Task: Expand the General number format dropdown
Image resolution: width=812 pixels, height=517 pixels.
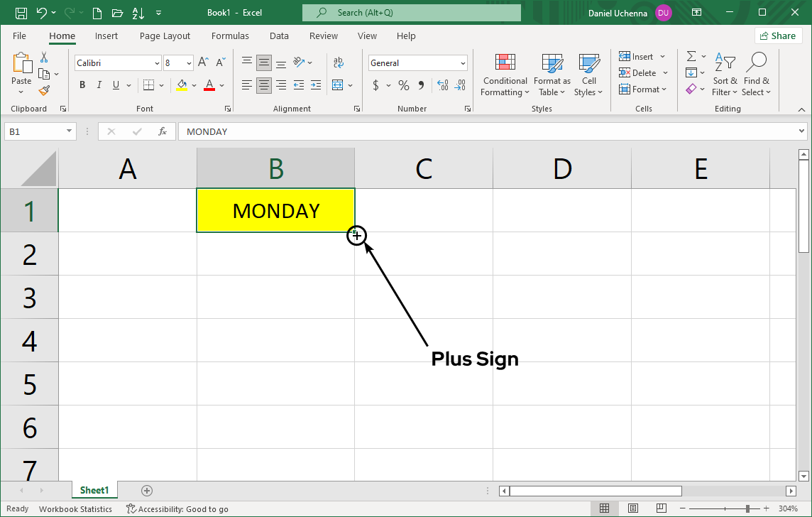Action: click(463, 63)
